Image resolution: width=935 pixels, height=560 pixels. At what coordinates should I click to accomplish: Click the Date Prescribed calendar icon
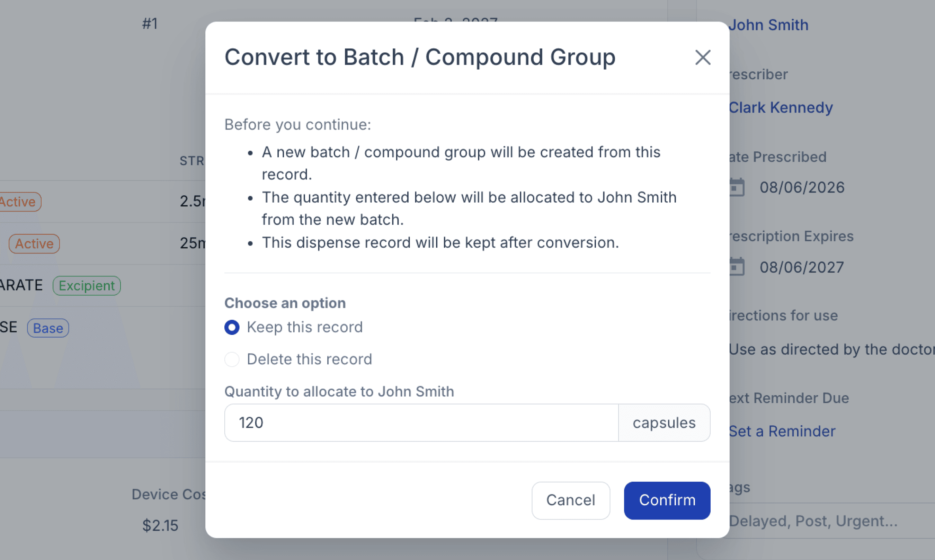click(x=737, y=187)
